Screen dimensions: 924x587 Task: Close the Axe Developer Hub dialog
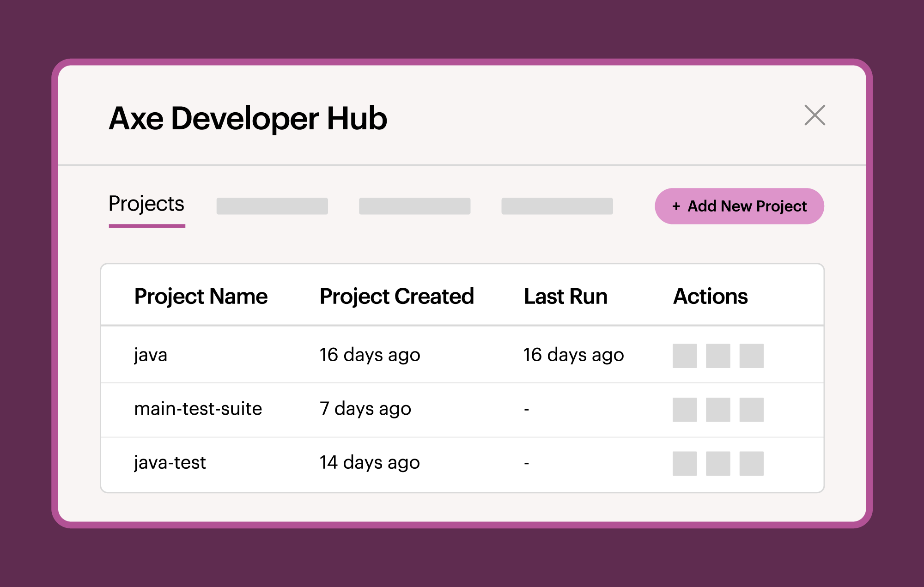pyautogui.click(x=815, y=116)
